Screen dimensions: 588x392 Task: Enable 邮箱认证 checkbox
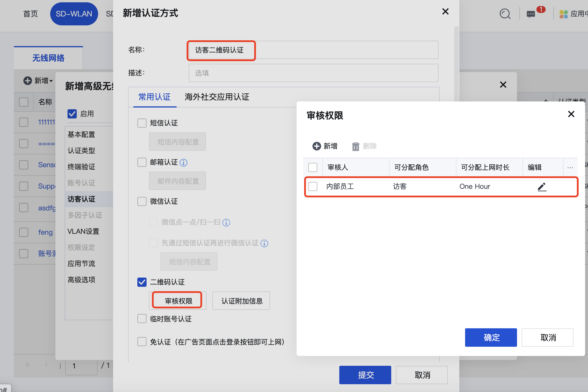tap(142, 162)
